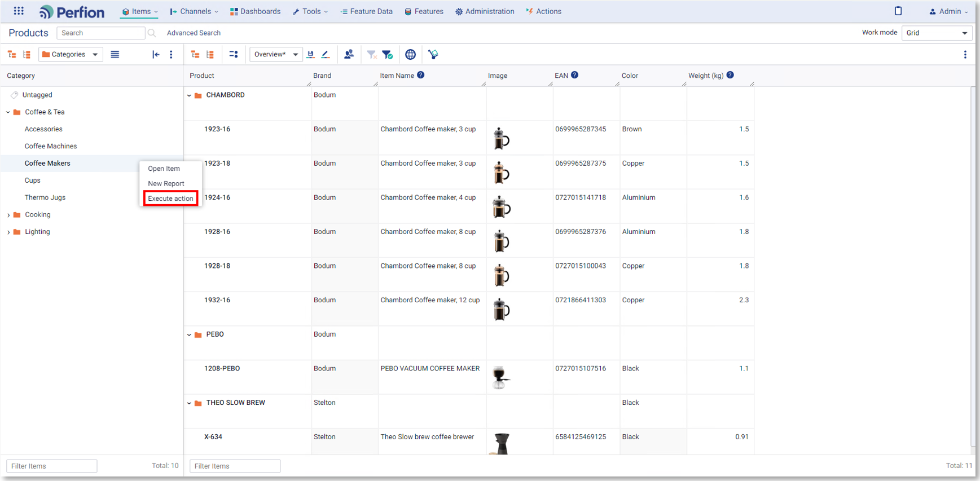Open the Tools menu
This screenshot has width=980, height=481.
click(x=310, y=11)
